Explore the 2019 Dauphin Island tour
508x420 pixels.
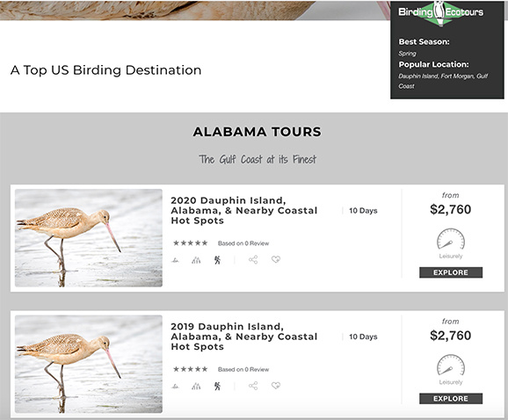[451, 399]
